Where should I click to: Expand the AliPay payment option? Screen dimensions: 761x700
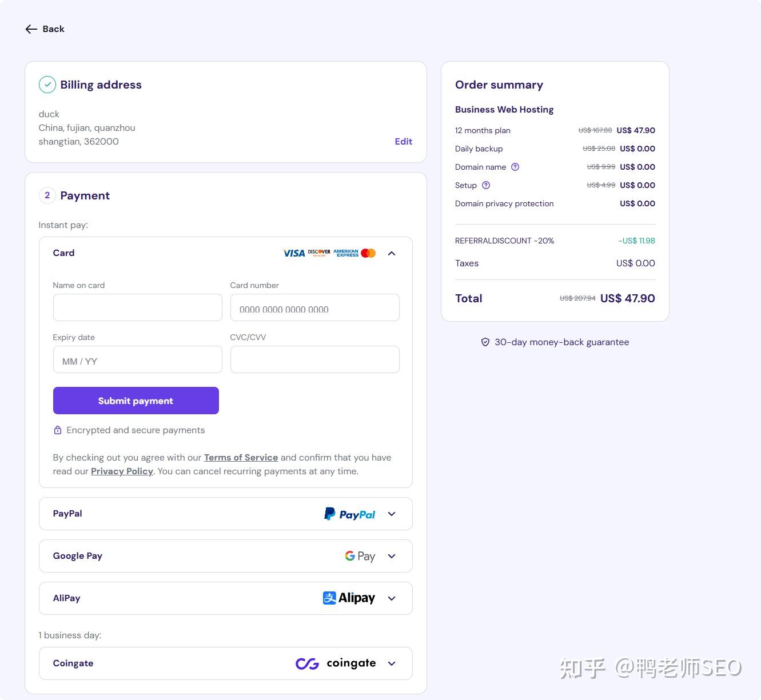click(392, 598)
